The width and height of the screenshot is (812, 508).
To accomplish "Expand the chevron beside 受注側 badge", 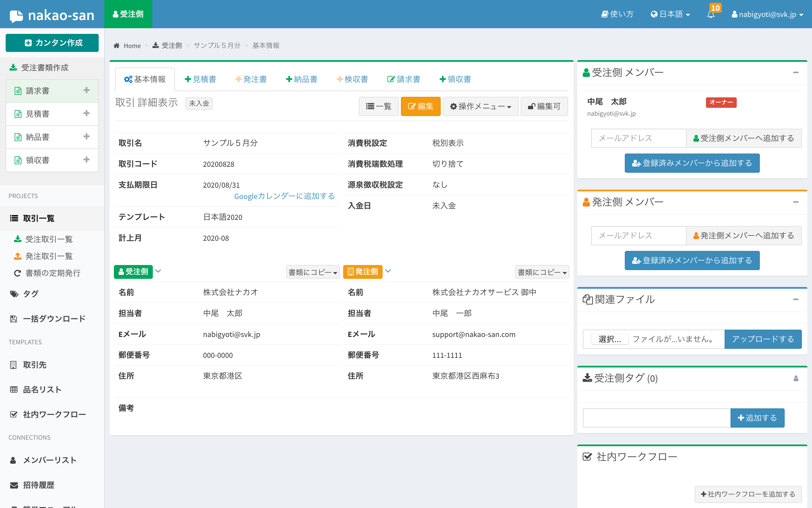I will click(x=158, y=271).
